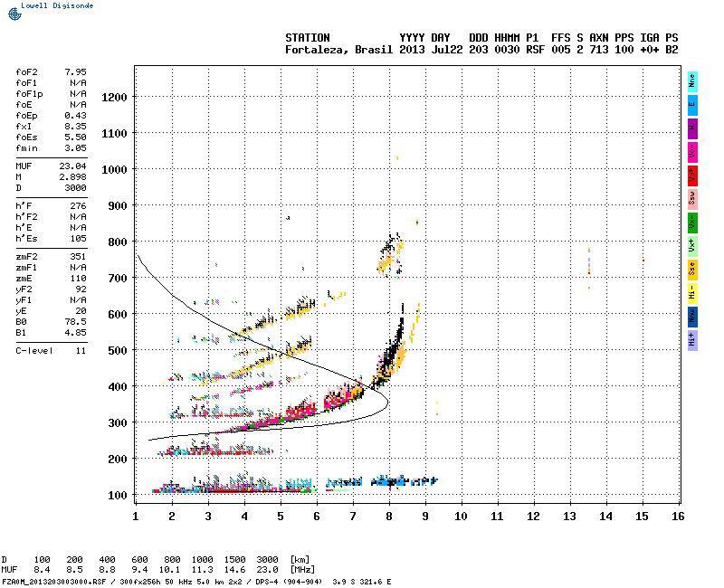Screen dimensions: 724x588
Task: Click the magenta Vo- legend swatch
Action: coord(692,152)
